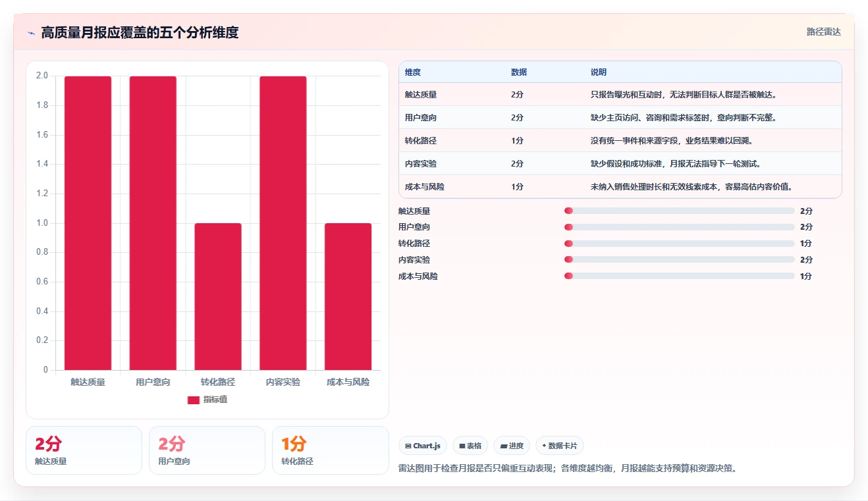Click the 用户意向 progress bar
Viewport: 868px width, 501px height.
[680, 227]
